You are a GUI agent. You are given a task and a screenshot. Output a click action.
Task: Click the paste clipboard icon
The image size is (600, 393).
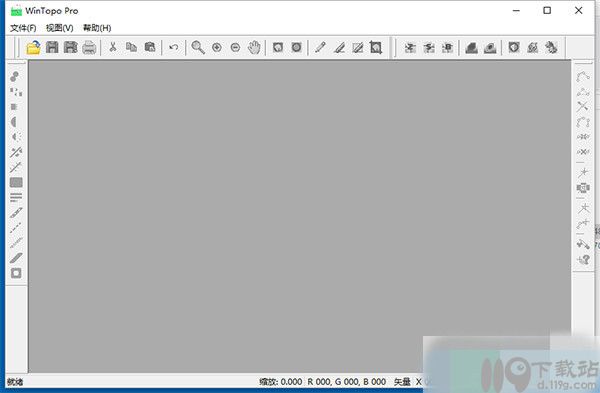click(150, 47)
